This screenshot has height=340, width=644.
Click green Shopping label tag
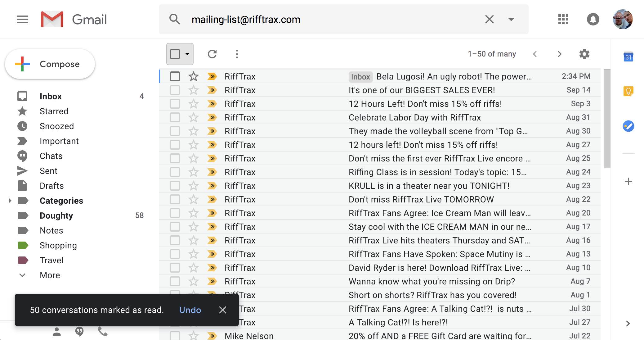click(23, 245)
